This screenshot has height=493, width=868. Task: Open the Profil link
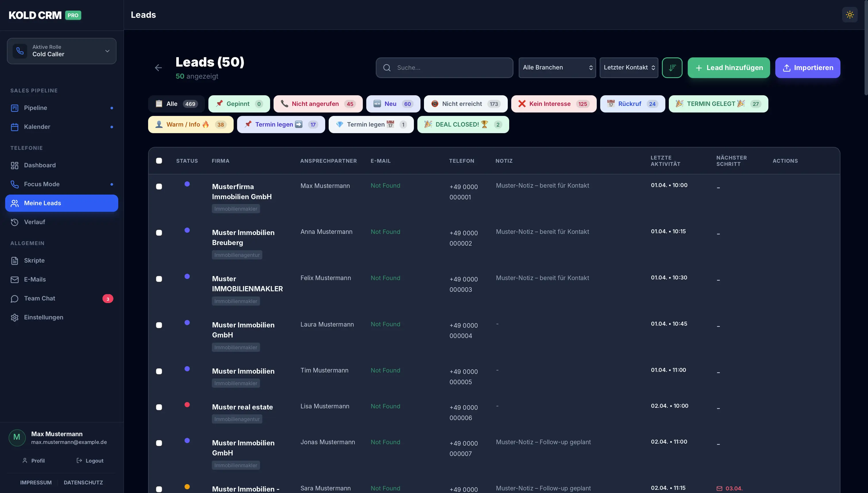coord(34,461)
